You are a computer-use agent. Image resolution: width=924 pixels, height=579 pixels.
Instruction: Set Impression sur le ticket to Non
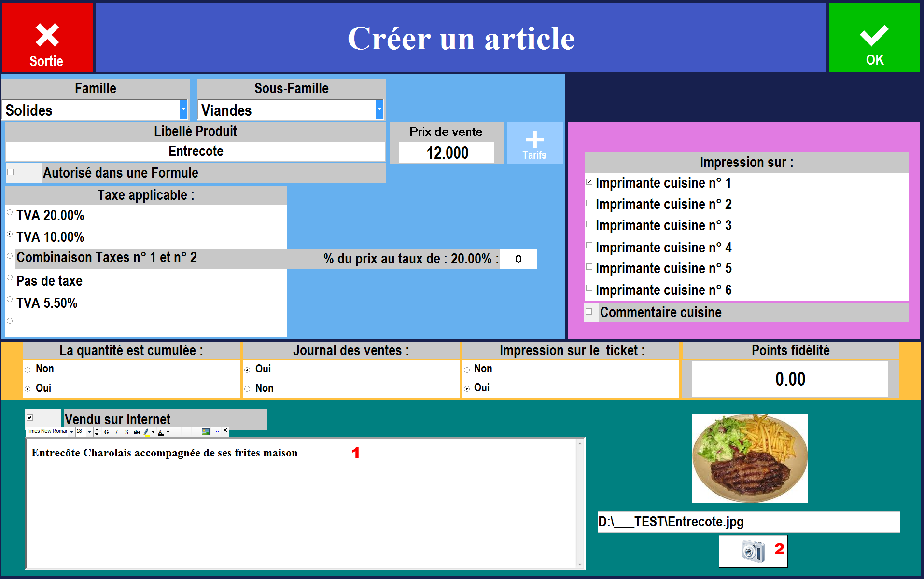click(x=467, y=370)
